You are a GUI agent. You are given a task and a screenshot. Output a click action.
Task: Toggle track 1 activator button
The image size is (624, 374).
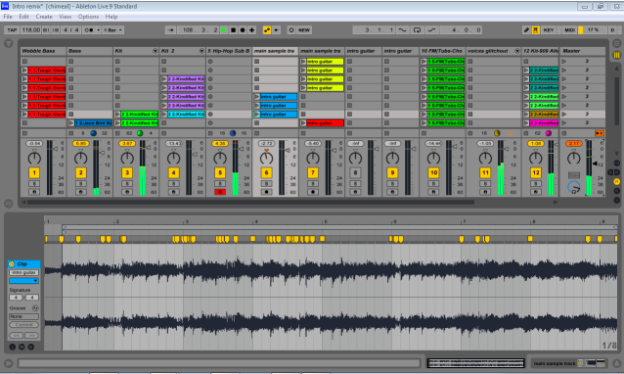point(34,173)
